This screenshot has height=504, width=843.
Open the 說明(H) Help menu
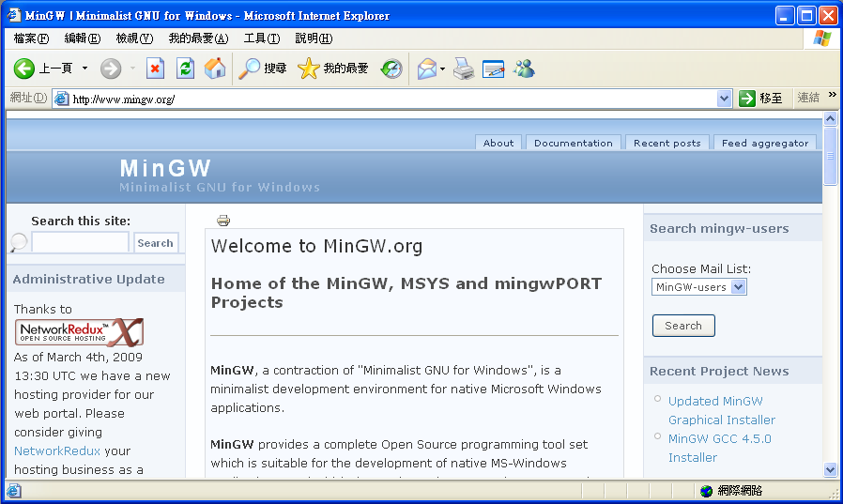click(314, 38)
